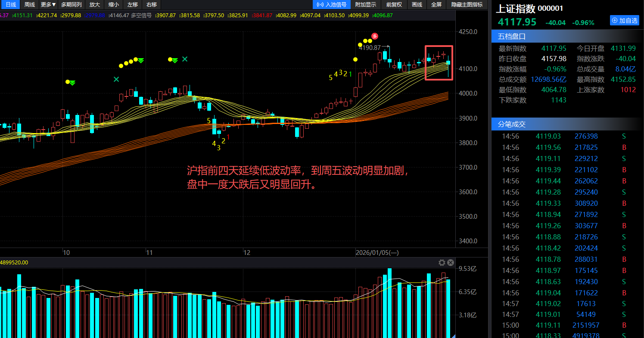This screenshot has height=338, width=644.
Task: Switch to the 日线 daily chart tab
Action: (11, 5)
